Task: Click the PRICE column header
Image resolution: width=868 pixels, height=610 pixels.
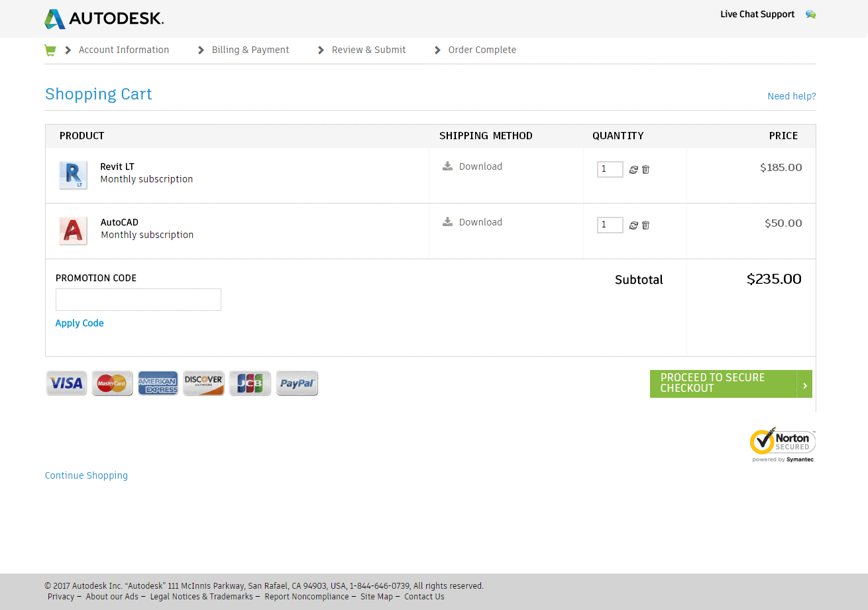Action: [783, 136]
